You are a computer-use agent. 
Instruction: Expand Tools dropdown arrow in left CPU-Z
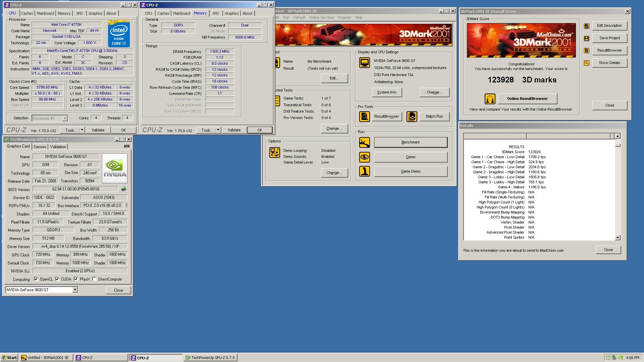82,130
